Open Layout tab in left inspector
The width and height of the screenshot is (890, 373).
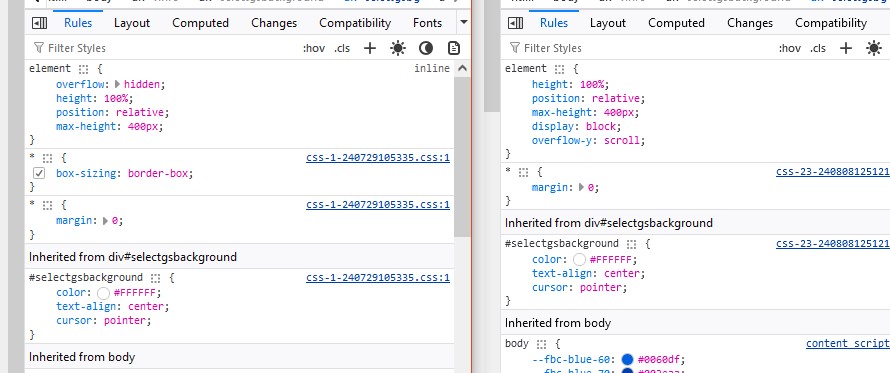click(x=132, y=23)
